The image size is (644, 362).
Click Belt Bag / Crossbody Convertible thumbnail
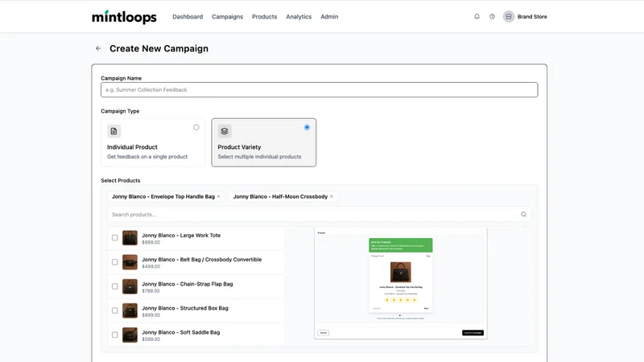[130, 262]
